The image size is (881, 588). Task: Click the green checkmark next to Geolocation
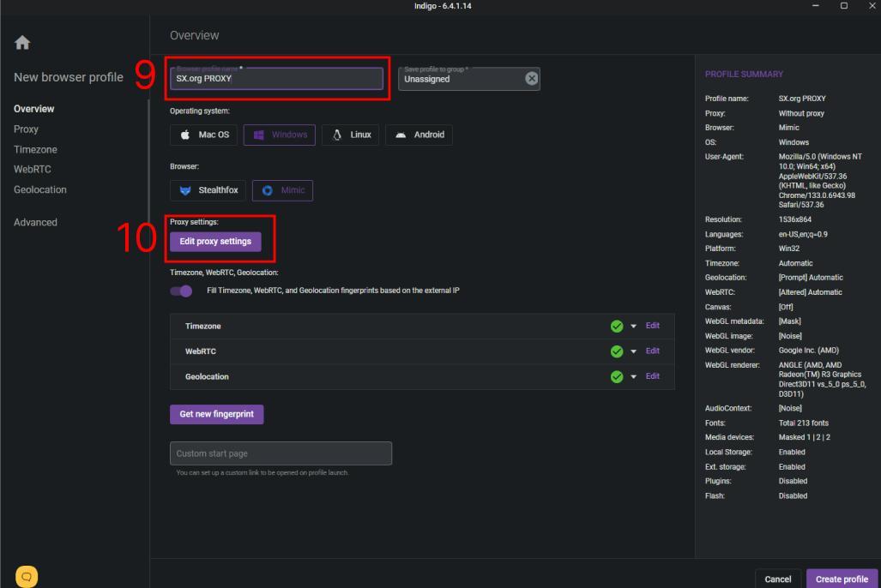[x=617, y=376]
